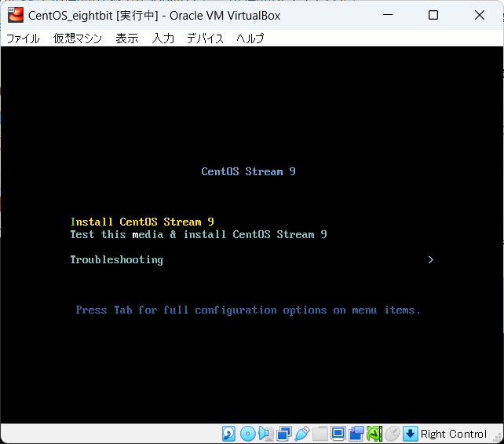This screenshot has width=504, height=444.
Task: Click the window resize grip corner
Action: (x=498, y=438)
